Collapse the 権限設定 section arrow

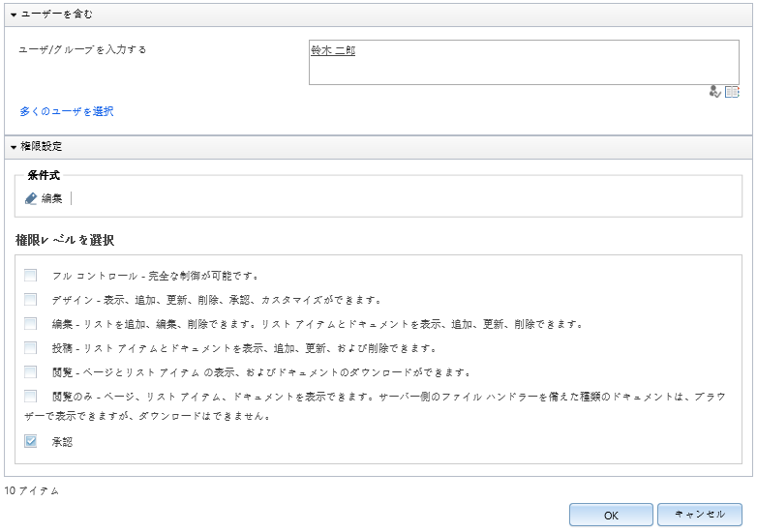14,147
